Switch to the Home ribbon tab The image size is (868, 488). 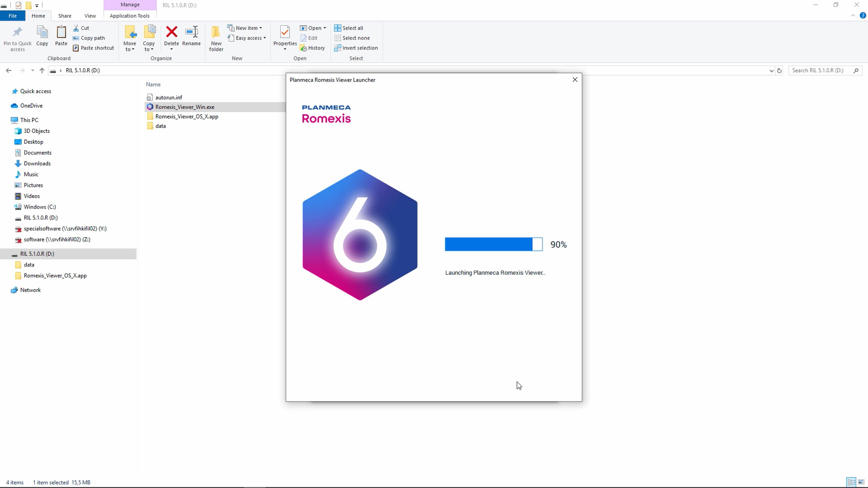click(38, 16)
